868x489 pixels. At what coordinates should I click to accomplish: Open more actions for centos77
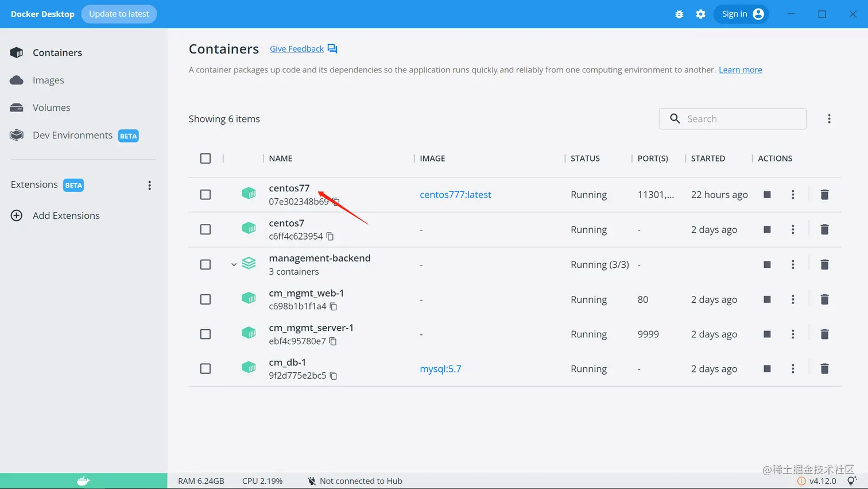pyautogui.click(x=793, y=195)
